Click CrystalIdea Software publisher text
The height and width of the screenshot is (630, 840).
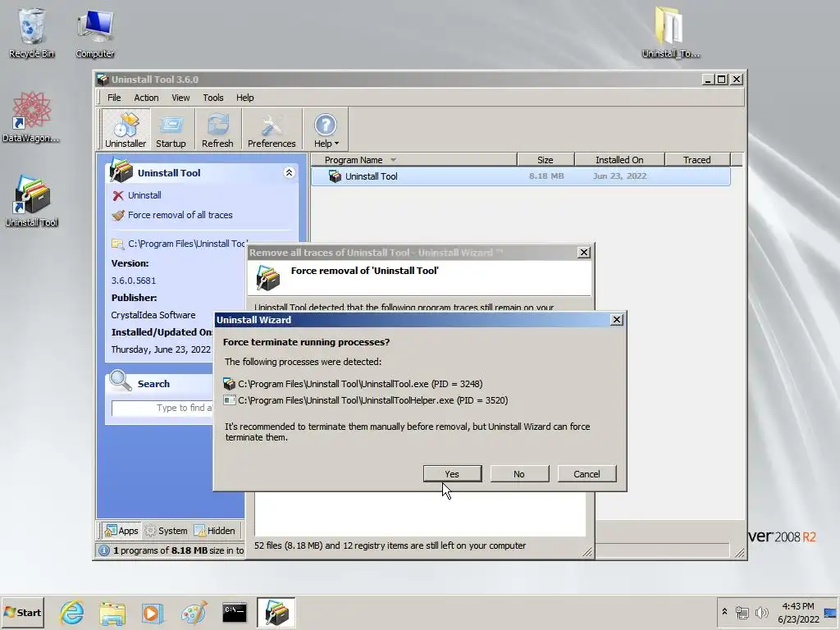[153, 315]
